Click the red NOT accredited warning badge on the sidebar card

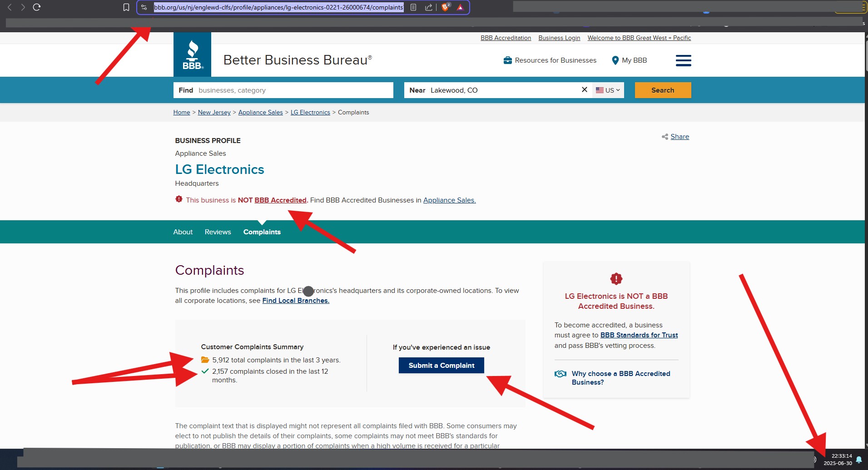coord(616,278)
